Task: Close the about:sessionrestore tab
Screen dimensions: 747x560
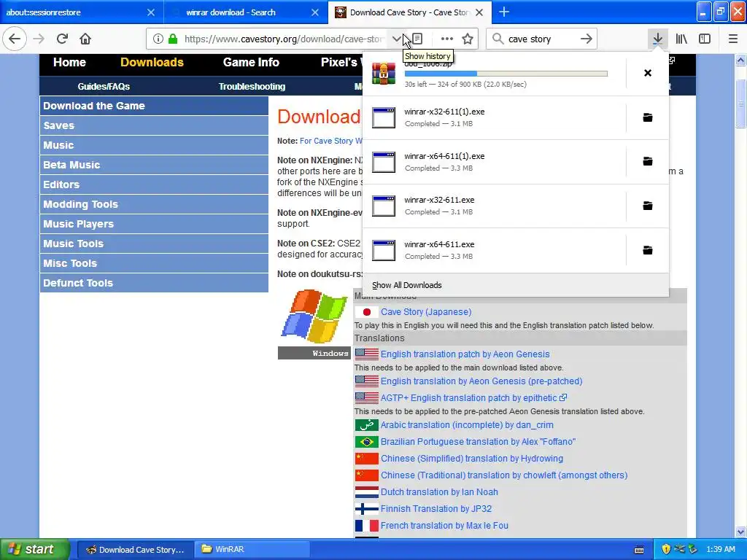Action: click(x=150, y=12)
